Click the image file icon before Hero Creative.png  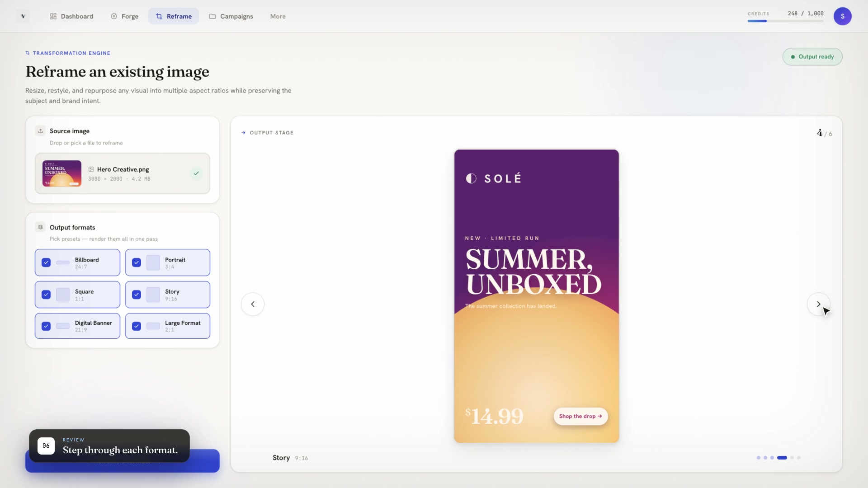point(91,169)
